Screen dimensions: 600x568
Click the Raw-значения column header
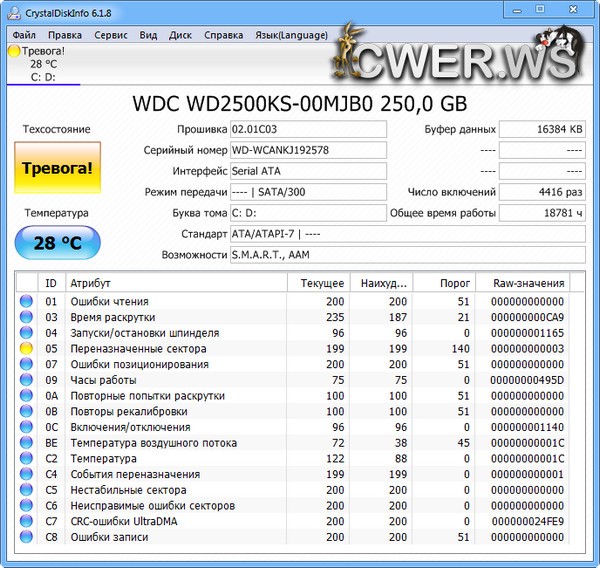coord(528,283)
